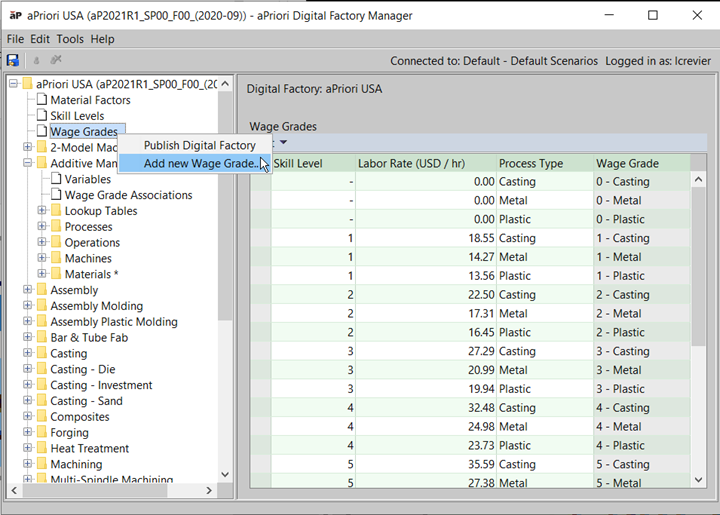Expand the Machines node
This screenshot has width=720, height=515.
(42, 258)
